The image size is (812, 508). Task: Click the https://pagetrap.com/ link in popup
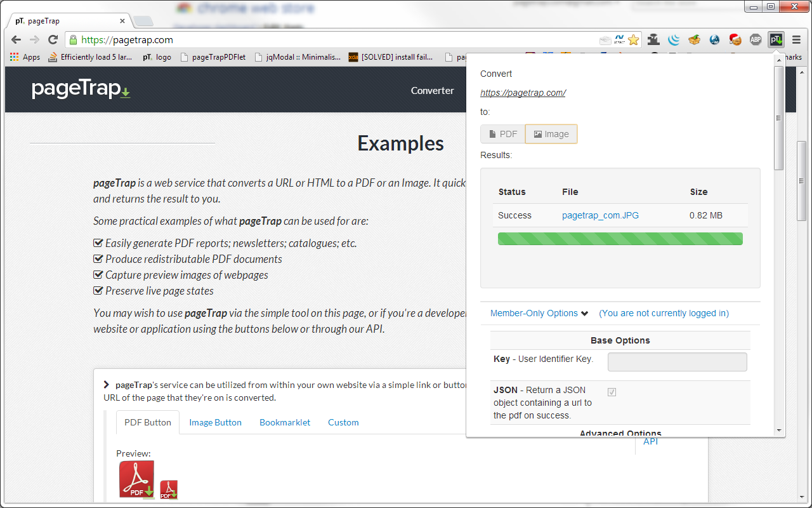523,93
